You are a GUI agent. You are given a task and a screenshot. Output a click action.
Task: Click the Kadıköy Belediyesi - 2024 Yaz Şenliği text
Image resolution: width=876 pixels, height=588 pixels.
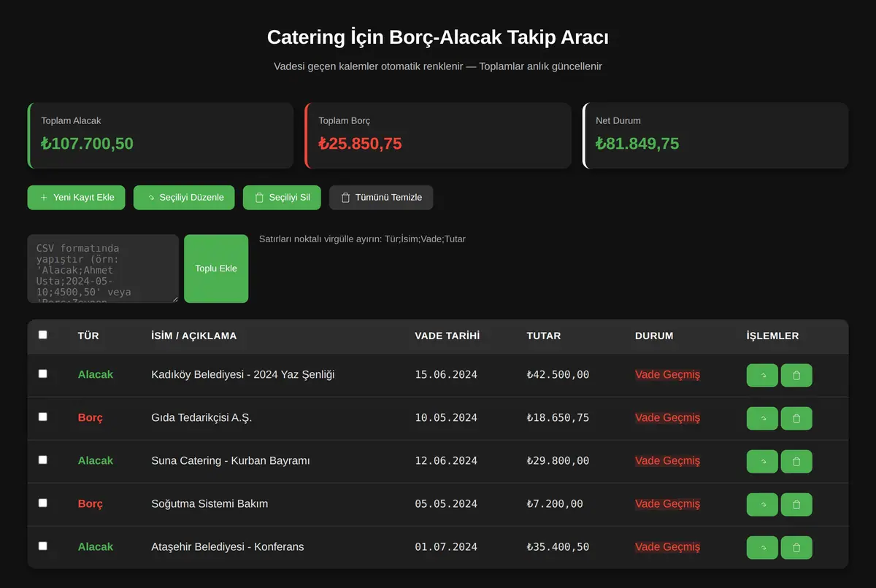[x=243, y=375]
